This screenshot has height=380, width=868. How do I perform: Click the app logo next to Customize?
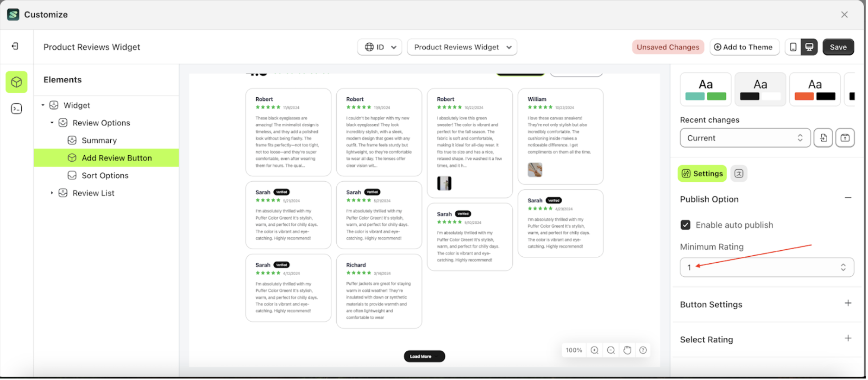13,14
